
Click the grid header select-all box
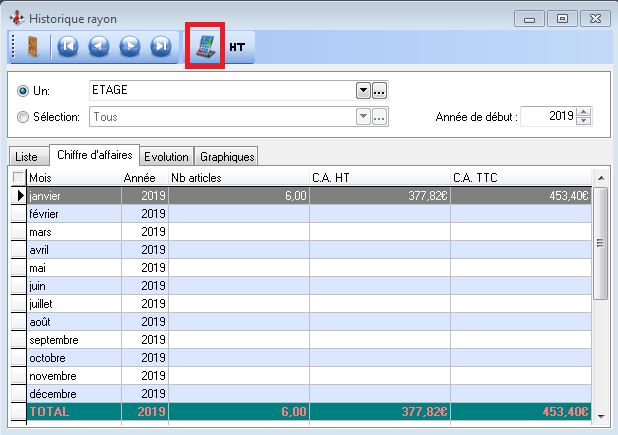pyautogui.click(x=18, y=177)
